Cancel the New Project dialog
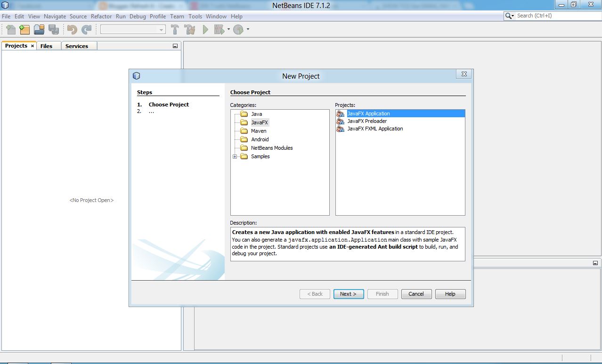This screenshot has width=602, height=364. click(x=416, y=293)
